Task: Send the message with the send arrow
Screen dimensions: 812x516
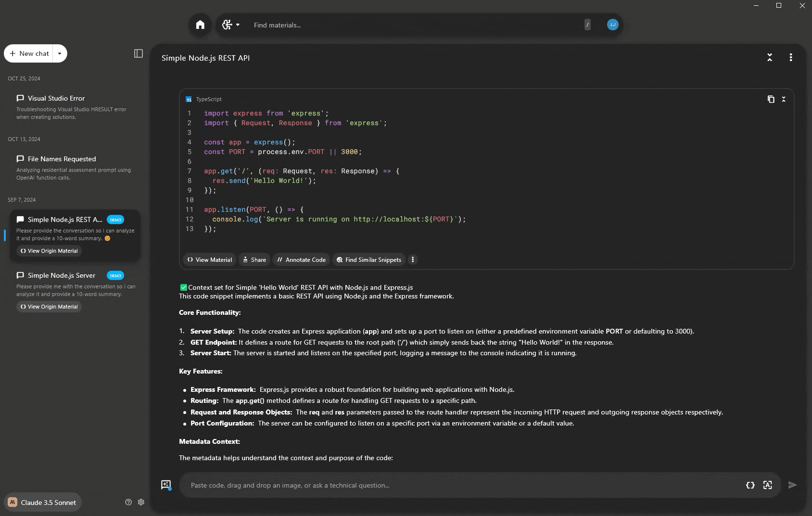Action: point(792,485)
